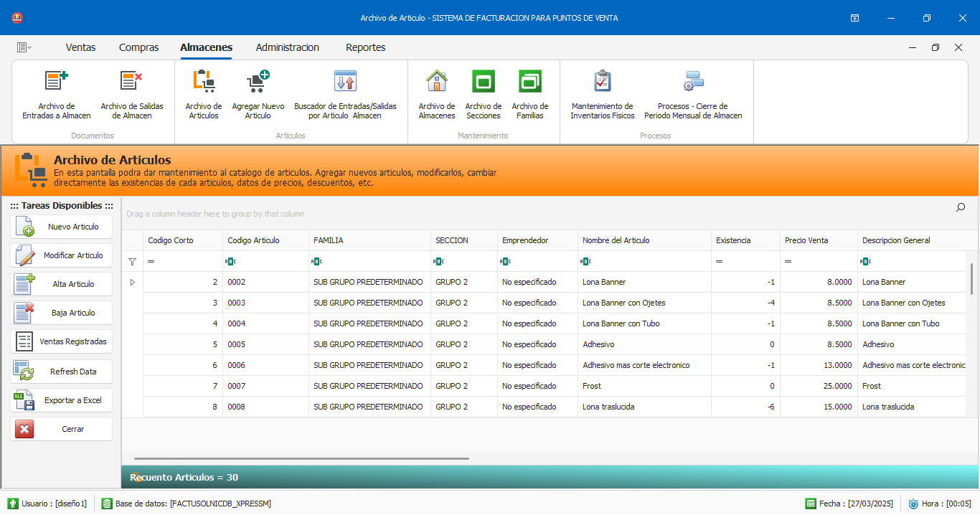Click Exportar a Excel button
Screen dimensions: 980x515
pos(61,400)
